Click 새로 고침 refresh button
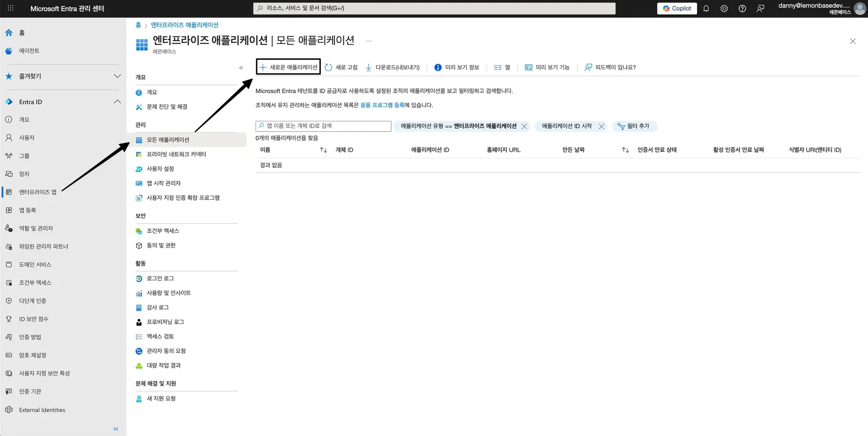Viewport: 868px width, 436px height. click(341, 67)
